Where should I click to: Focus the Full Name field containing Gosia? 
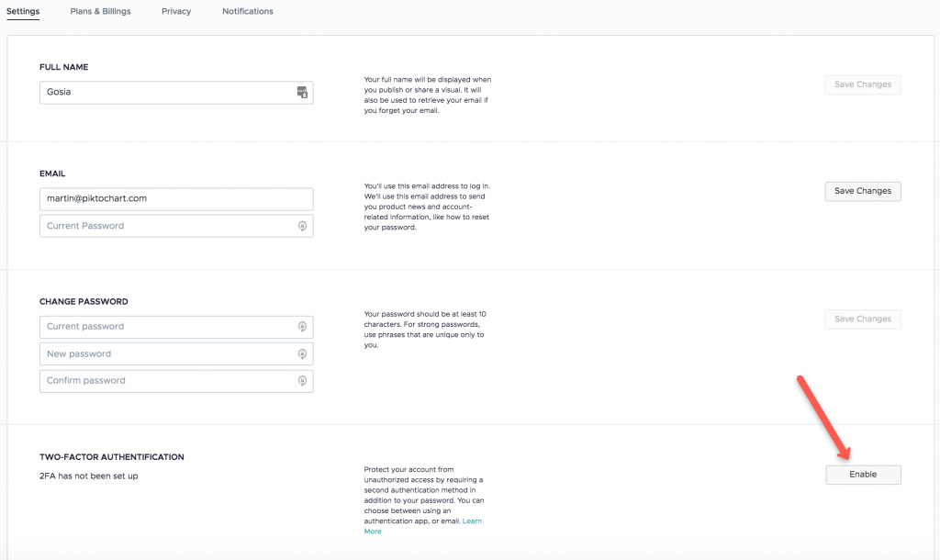(x=176, y=93)
